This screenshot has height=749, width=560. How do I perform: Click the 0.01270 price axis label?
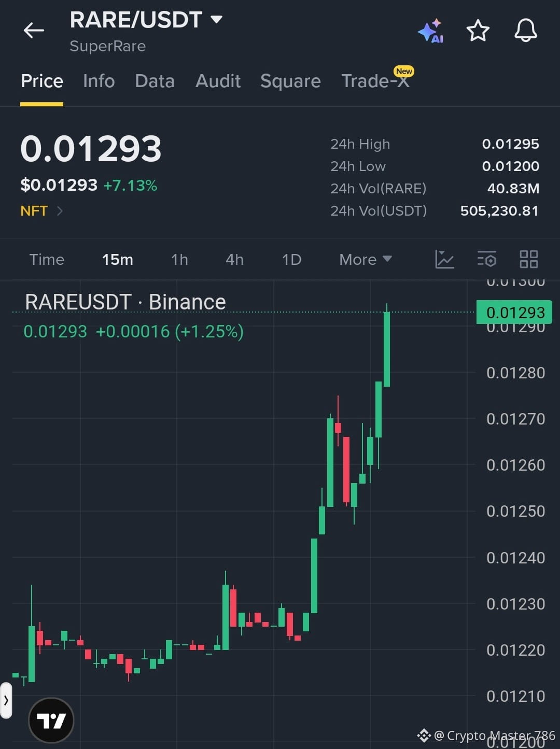coord(515,419)
